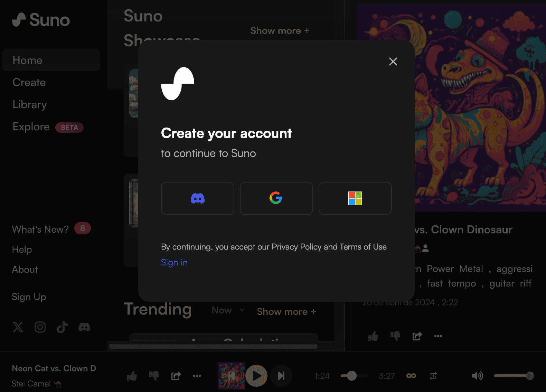Click Neon Cat vs. Clown D title in player
This screenshot has width=546, height=392.
54,368
